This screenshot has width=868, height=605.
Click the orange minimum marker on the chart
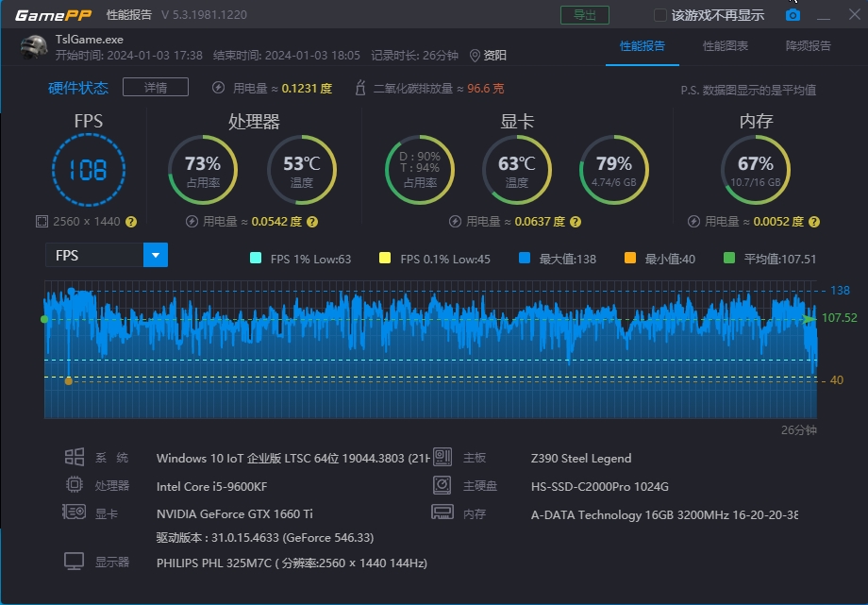coord(69,380)
